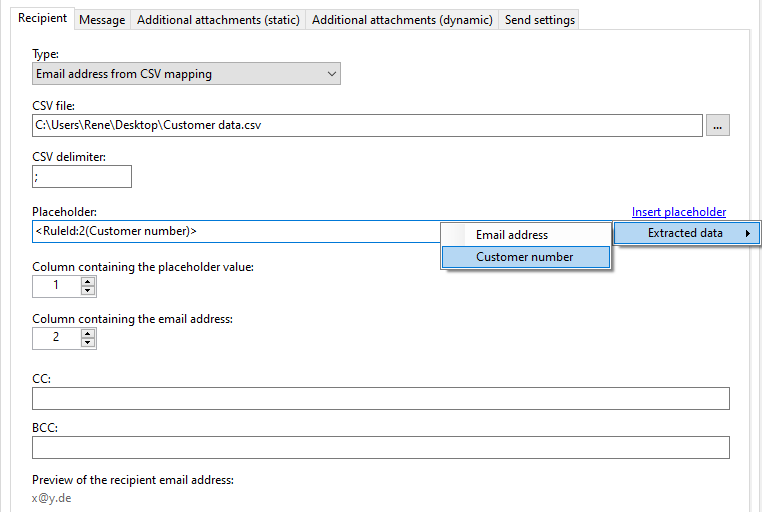This screenshot has height=512, width=762.
Task: Click the Insert placeholder link
Action: pos(679,212)
